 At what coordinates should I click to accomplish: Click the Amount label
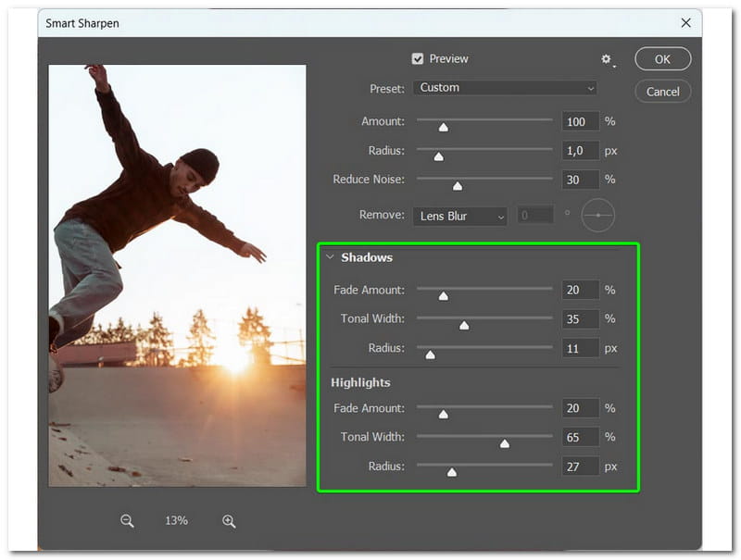point(383,121)
